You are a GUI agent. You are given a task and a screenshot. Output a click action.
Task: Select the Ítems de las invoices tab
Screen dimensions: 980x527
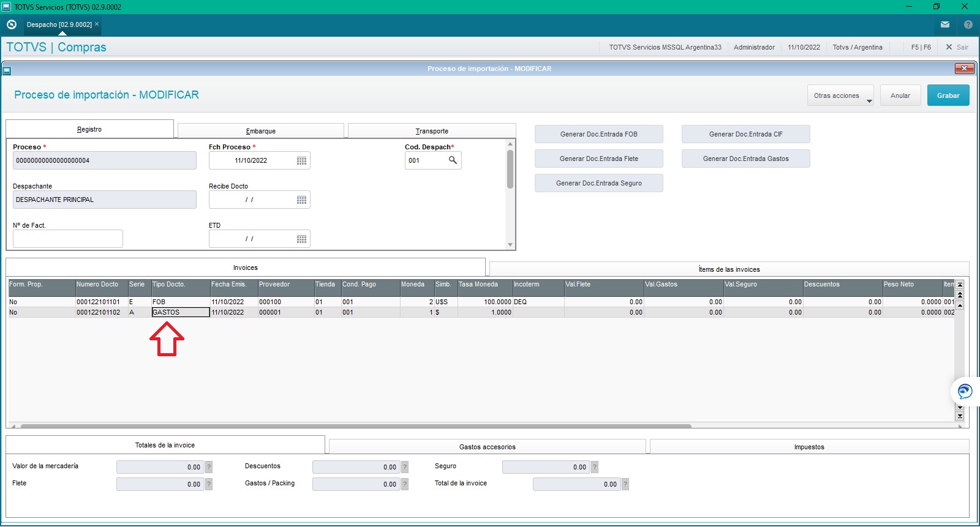[x=729, y=269]
